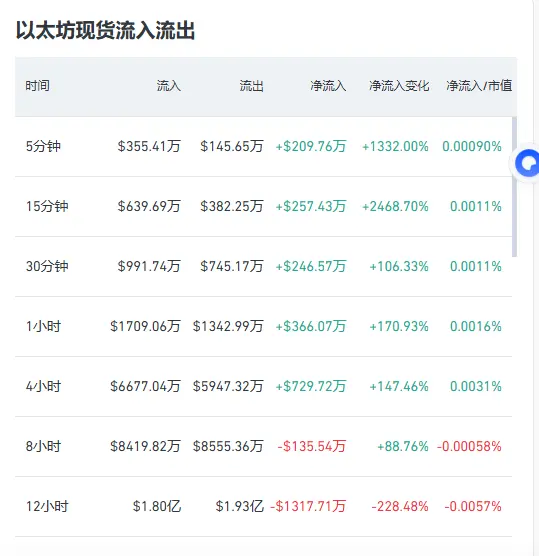Screen dimensions: 539x556
Task: Click the 时间 column header
Action: pos(37,86)
